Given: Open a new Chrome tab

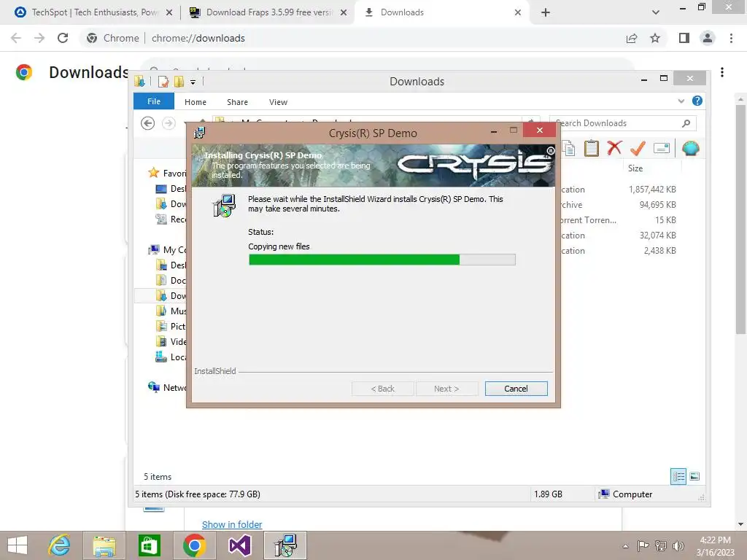Looking at the screenshot, I should (546, 12).
